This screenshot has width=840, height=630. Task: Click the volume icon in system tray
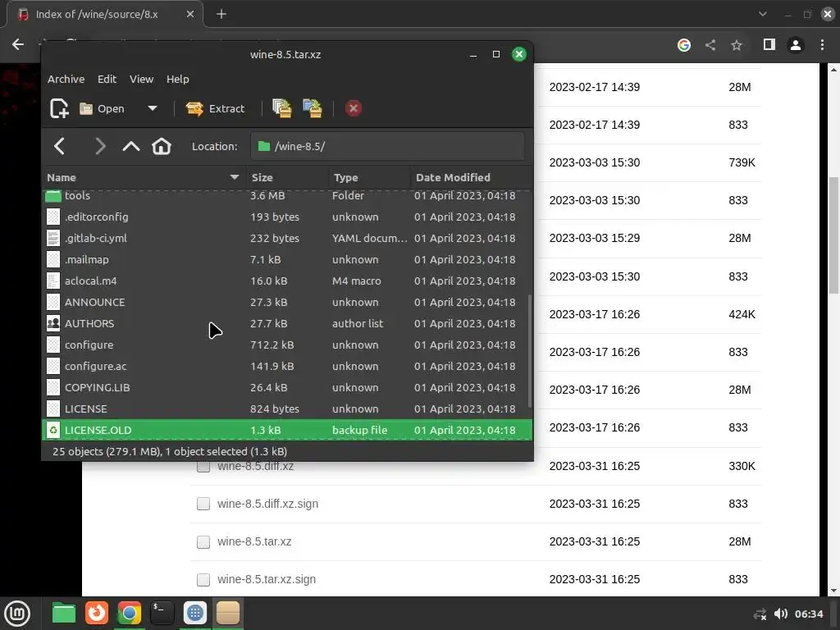781,614
